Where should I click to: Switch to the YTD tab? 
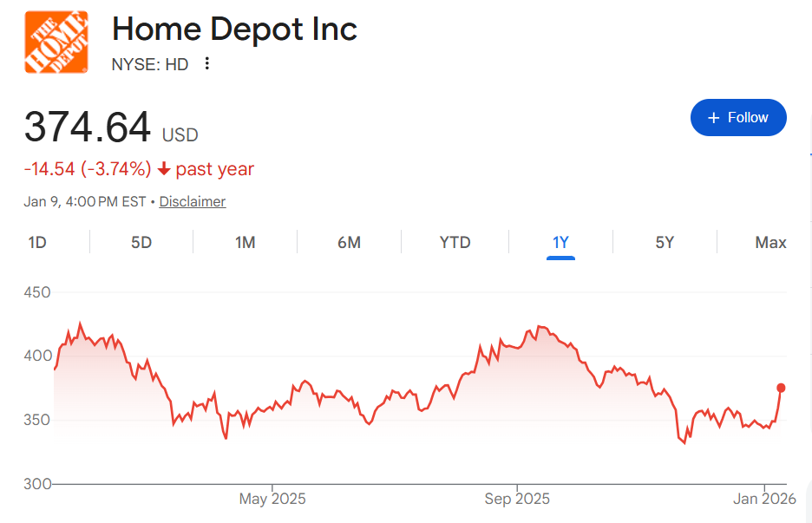(x=455, y=242)
